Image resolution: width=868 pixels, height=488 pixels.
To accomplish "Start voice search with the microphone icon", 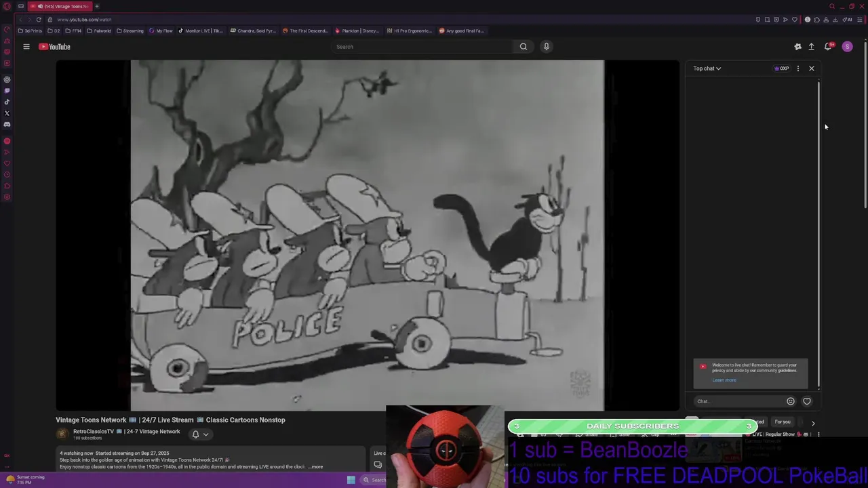I will (x=546, y=47).
